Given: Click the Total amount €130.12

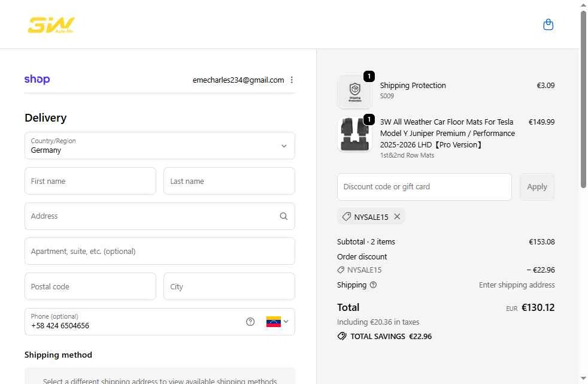Looking at the screenshot, I should [538, 307].
